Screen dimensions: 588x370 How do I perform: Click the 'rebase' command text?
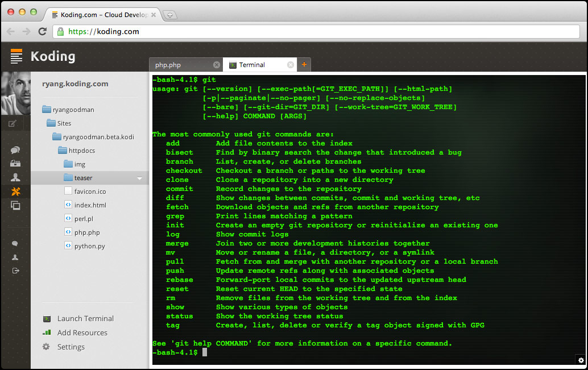180,280
